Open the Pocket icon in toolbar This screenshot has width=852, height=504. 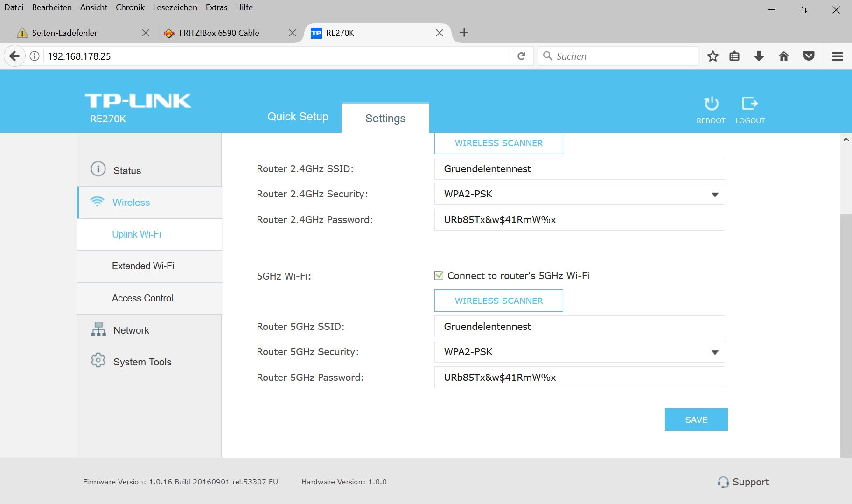tap(809, 56)
